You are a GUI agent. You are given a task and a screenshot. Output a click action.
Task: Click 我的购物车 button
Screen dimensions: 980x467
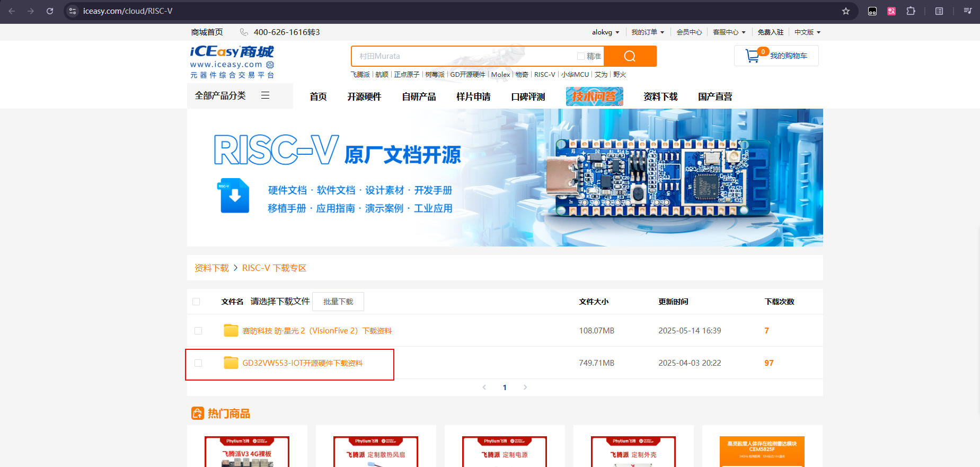[x=776, y=56]
